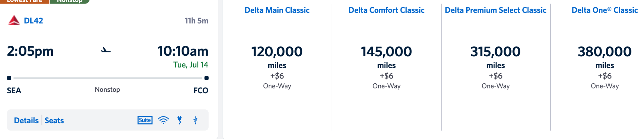Click the Nonstop label under route line
The height and width of the screenshot is (139, 644).
click(107, 89)
